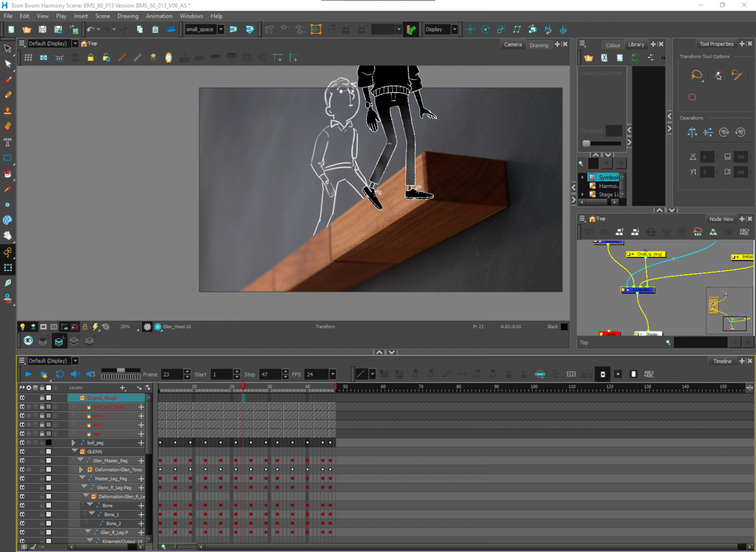Toggle the loop playback icon

click(60, 374)
